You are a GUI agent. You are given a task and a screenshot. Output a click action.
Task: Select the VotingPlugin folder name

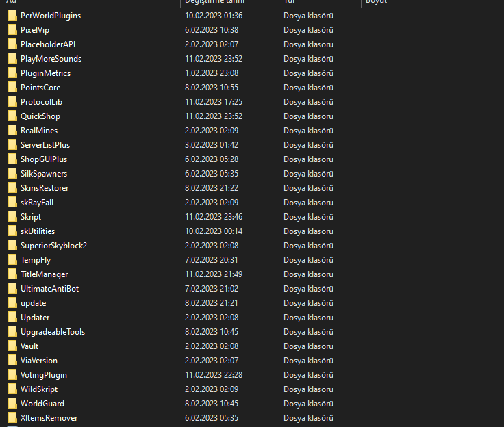click(44, 375)
